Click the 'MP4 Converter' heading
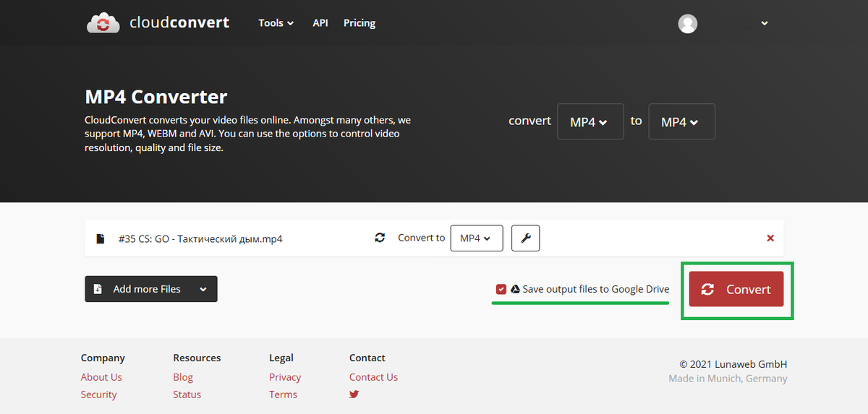The height and width of the screenshot is (414, 868). coord(156,97)
